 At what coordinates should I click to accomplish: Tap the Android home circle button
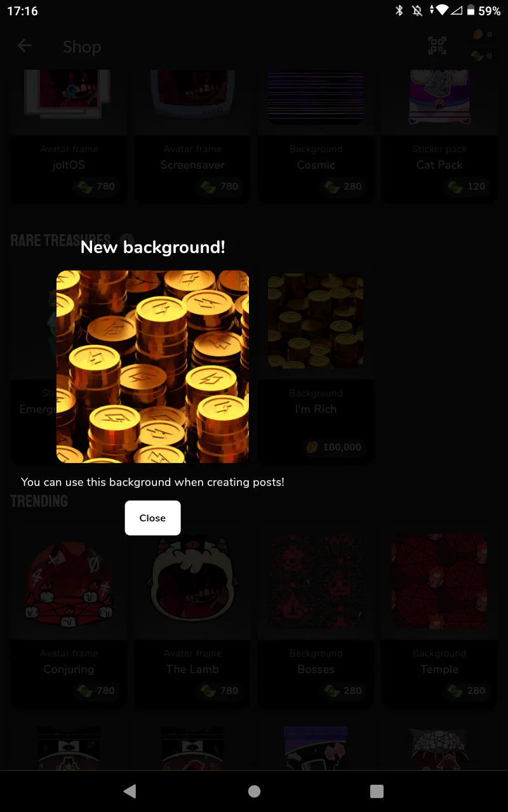254,791
